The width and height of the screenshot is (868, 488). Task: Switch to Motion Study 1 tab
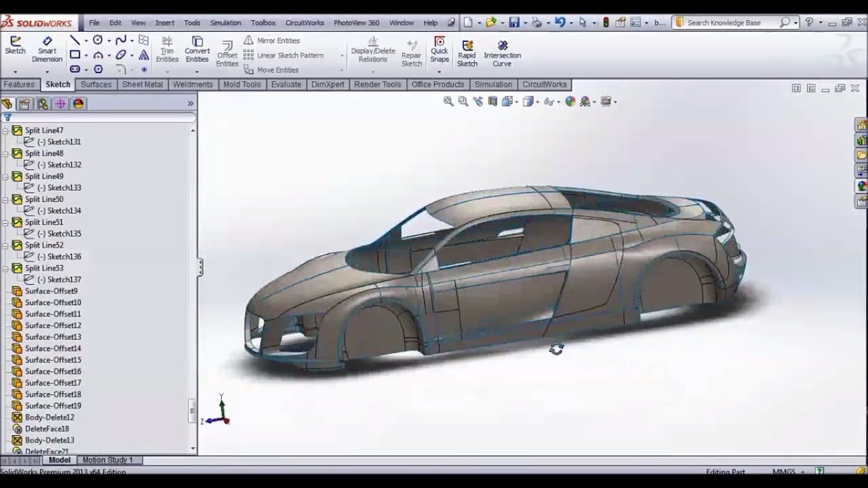(107, 460)
